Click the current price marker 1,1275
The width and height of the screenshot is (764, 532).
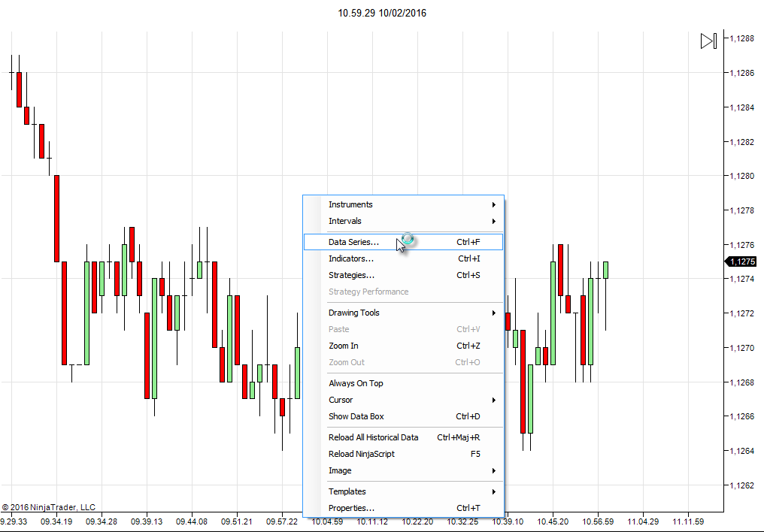coord(741,261)
